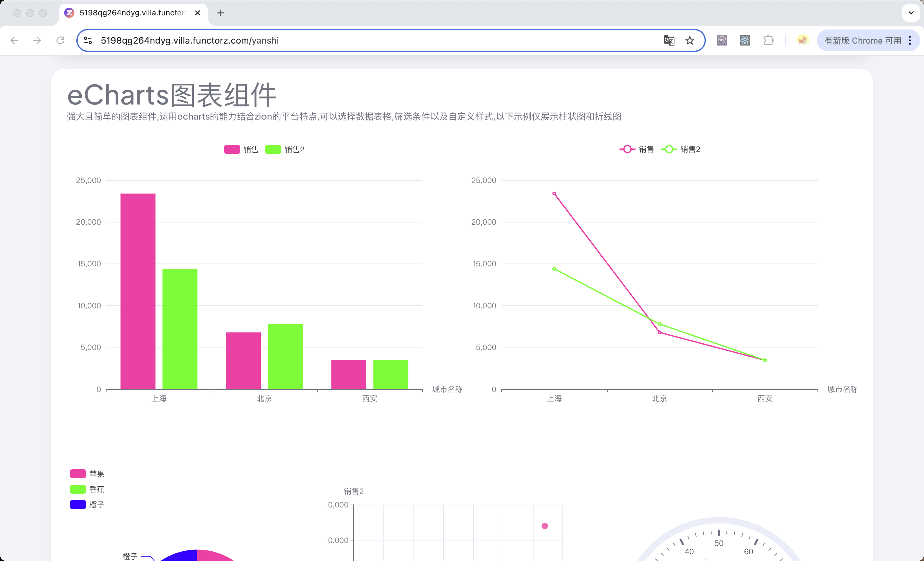Image resolution: width=924 pixels, height=561 pixels.
Task: Click the pink 西安 销售 bar
Action: point(349,375)
